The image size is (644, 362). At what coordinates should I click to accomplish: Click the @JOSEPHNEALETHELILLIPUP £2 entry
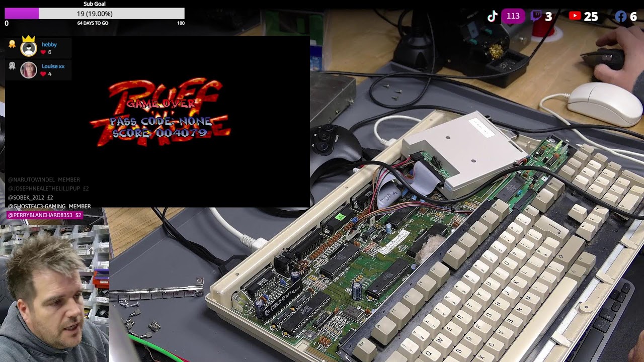[x=48, y=189]
